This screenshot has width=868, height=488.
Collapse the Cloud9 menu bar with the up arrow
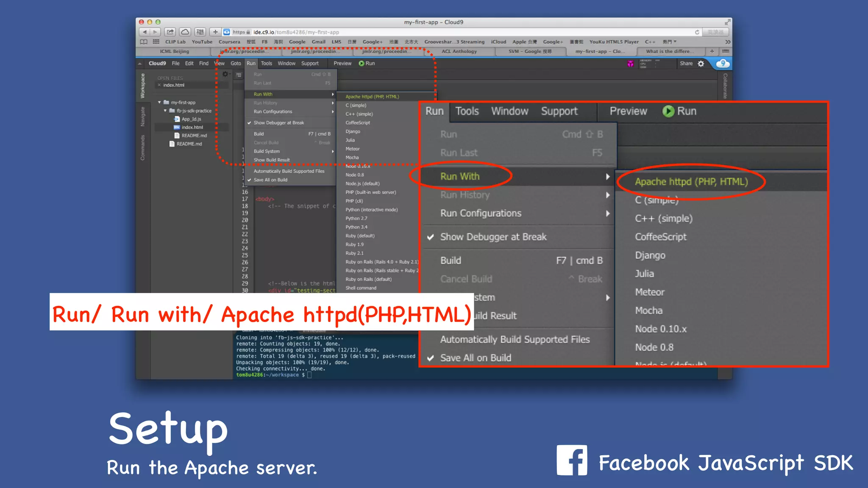point(140,64)
